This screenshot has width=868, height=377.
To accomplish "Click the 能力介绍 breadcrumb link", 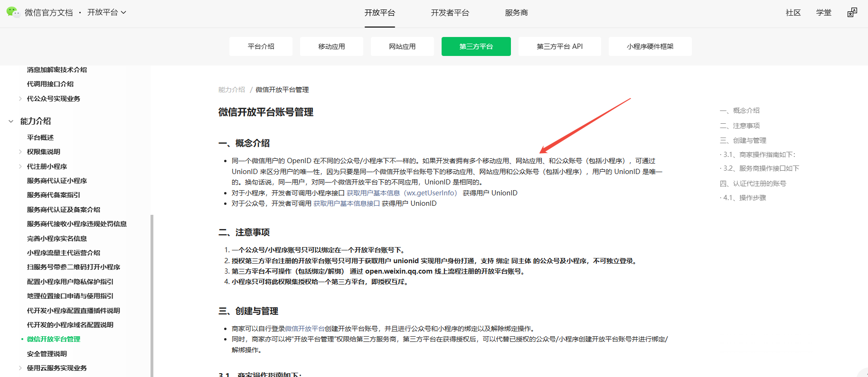I will point(232,90).
